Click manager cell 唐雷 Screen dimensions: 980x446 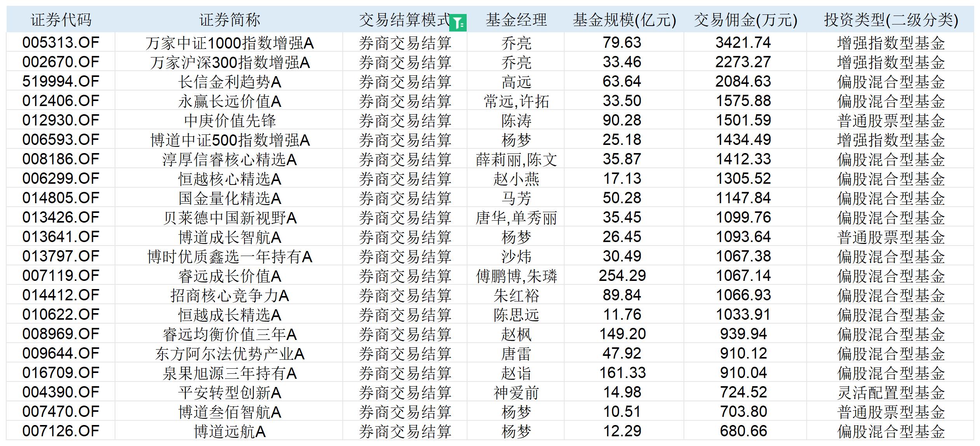pyautogui.click(x=516, y=354)
